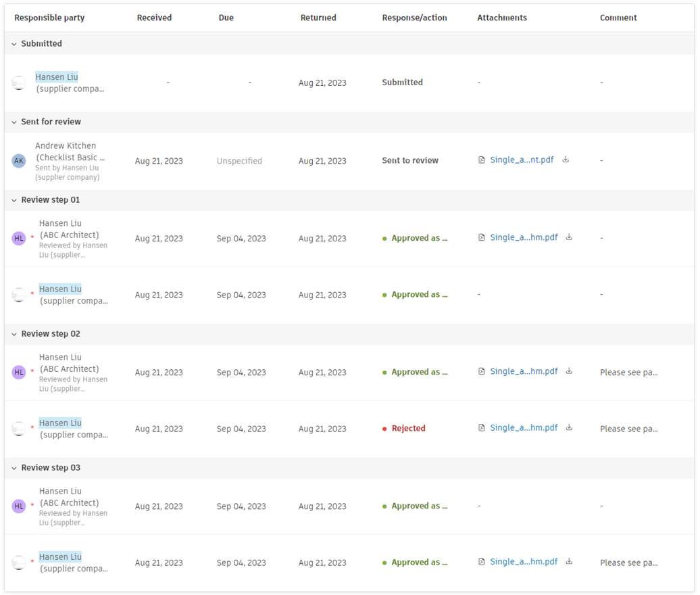The image size is (700, 595).
Task: Collapse Review step 02 section
Action: [x=14, y=334]
